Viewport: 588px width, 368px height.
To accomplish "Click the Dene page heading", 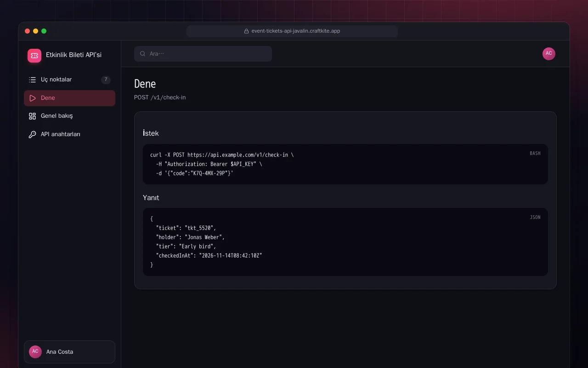I will click(145, 84).
